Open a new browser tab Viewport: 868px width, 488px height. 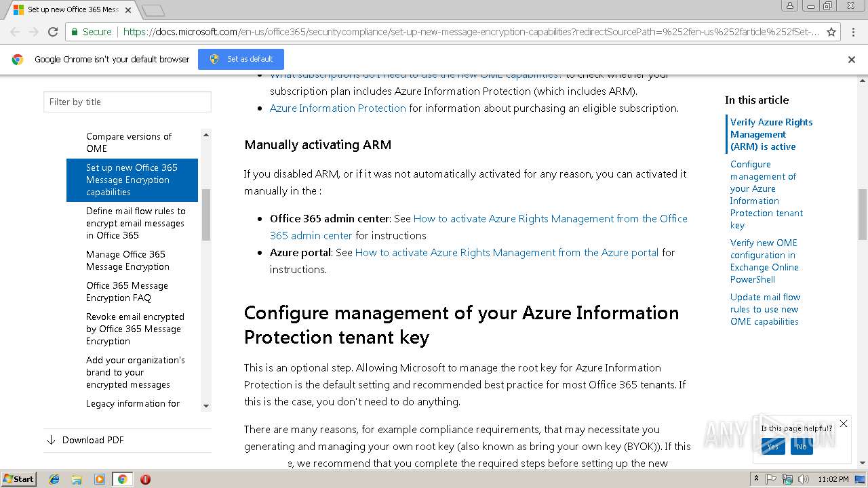[x=153, y=10]
